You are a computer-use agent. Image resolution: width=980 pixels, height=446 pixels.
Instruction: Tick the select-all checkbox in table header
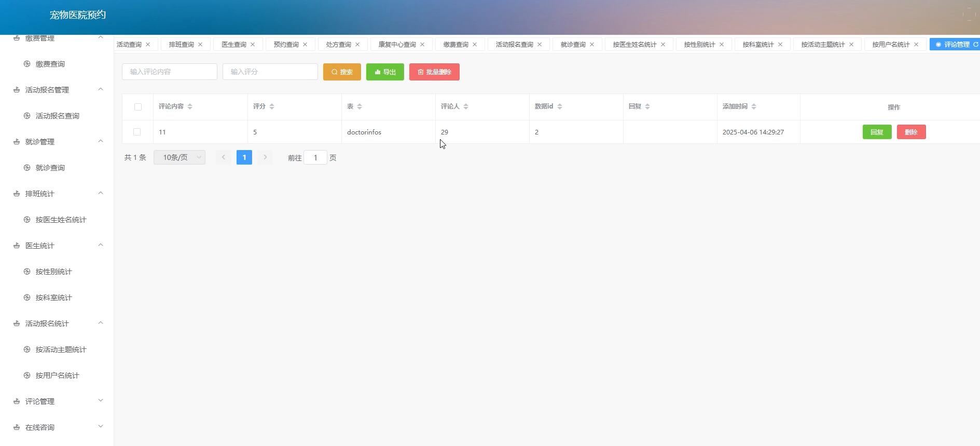(x=137, y=107)
